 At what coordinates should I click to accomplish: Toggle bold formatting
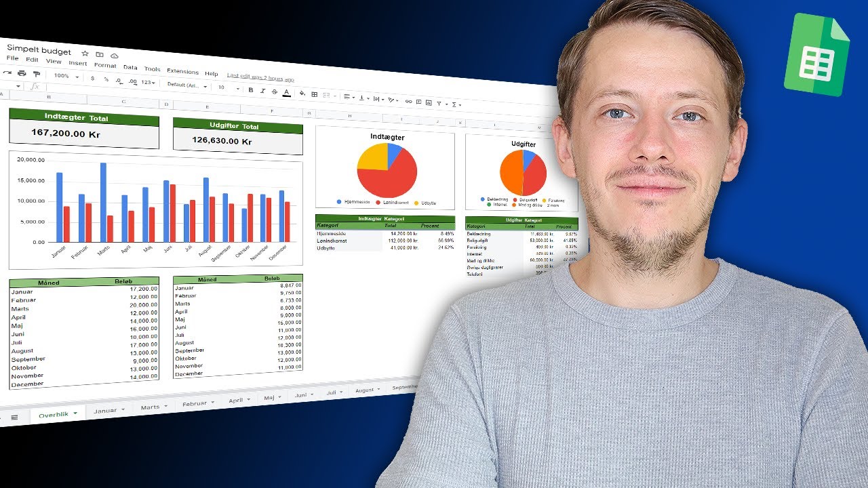(251, 89)
